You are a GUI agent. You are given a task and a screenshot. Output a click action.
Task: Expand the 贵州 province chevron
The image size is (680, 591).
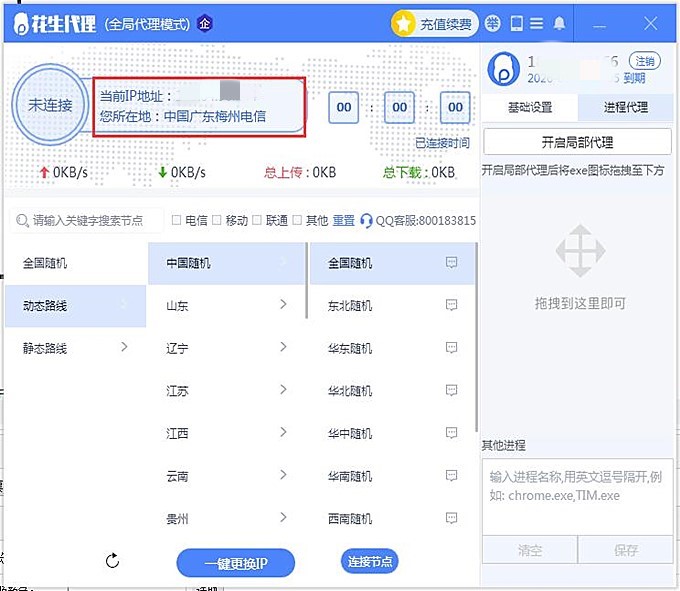(283, 517)
